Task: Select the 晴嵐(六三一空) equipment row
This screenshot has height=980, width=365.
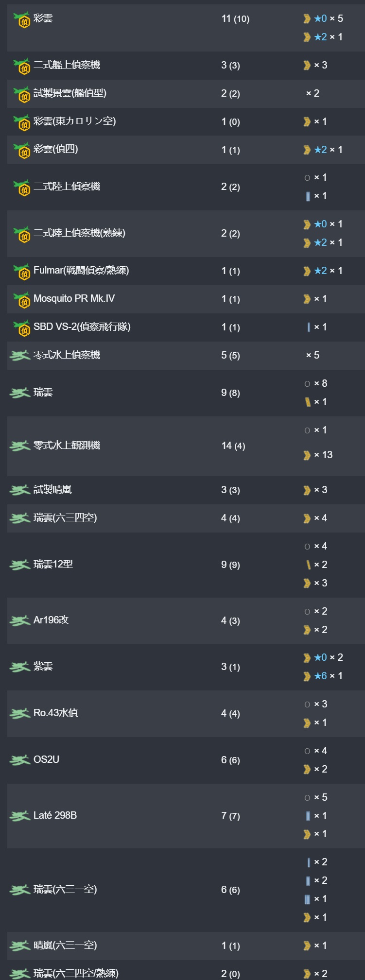Action: click(186, 946)
